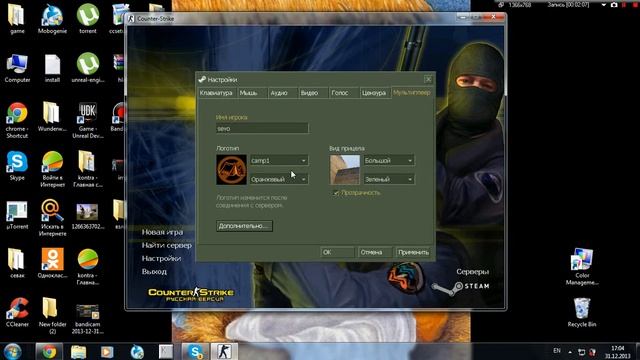This screenshot has height=360, width=640.
Task: Open Chrome from the taskbar
Action: [49, 352]
